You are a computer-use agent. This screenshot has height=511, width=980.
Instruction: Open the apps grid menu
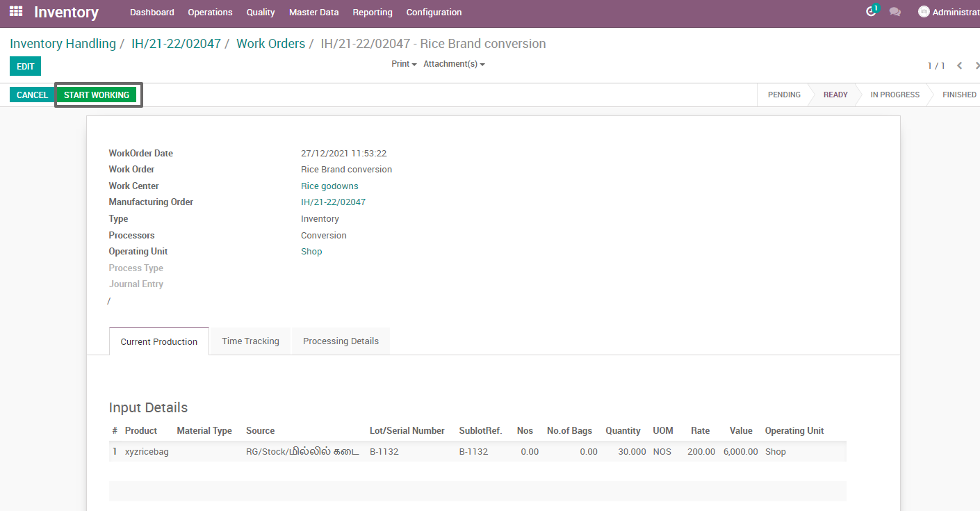[x=15, y=12]
